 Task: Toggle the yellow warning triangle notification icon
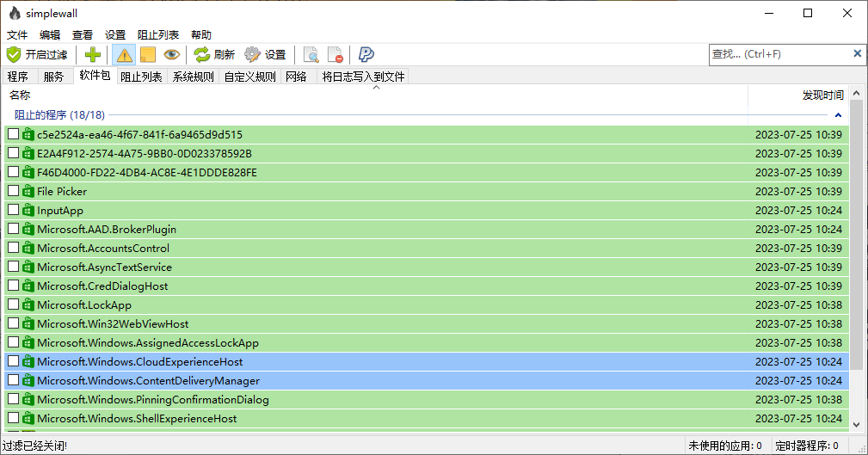[124, 55]
